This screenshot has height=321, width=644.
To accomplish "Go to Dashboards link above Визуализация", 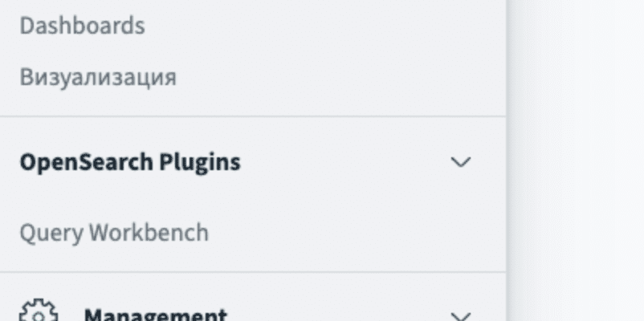I will click(82, 26).
